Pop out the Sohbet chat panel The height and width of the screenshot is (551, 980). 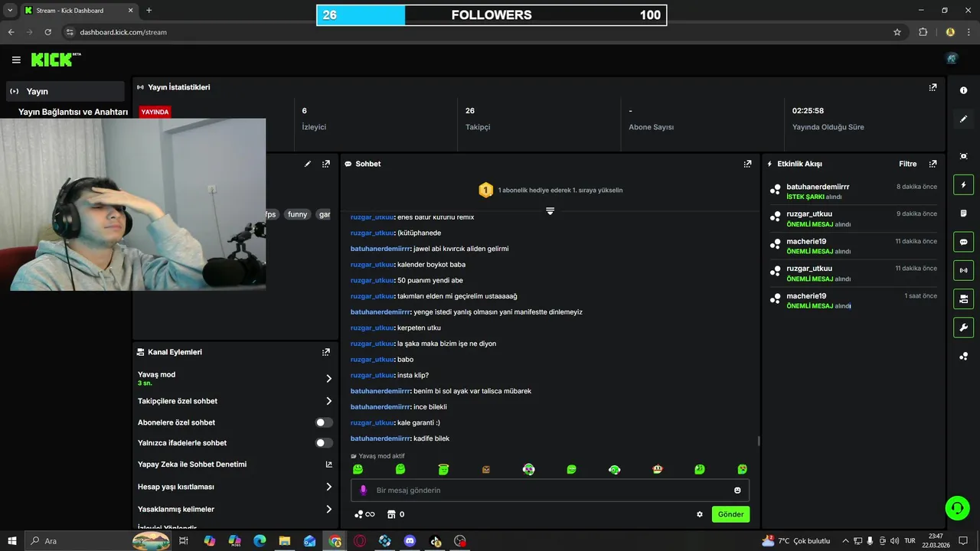747,164
